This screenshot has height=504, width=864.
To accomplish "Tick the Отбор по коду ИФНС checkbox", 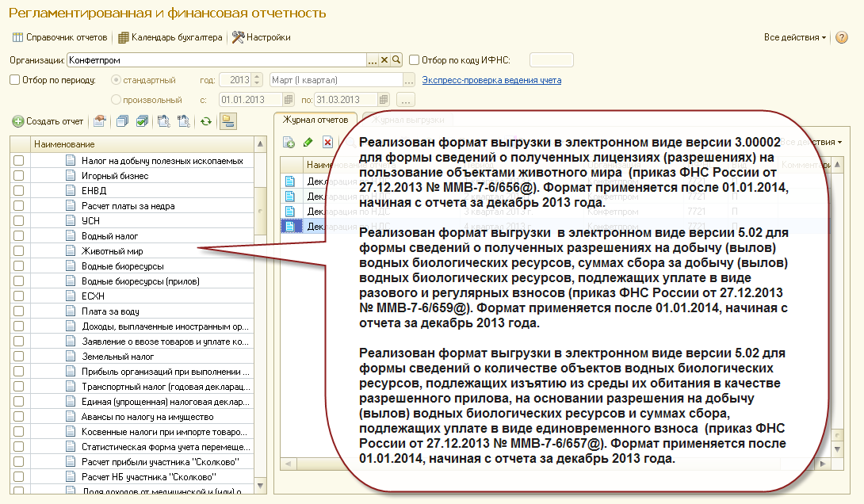I will pyautogui.click(x=414, y=59).
